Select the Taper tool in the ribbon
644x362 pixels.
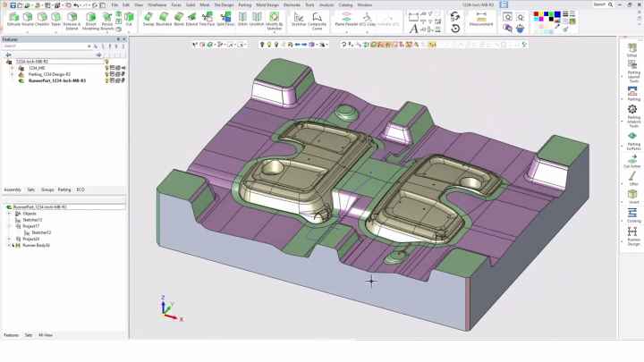(55, 17)
